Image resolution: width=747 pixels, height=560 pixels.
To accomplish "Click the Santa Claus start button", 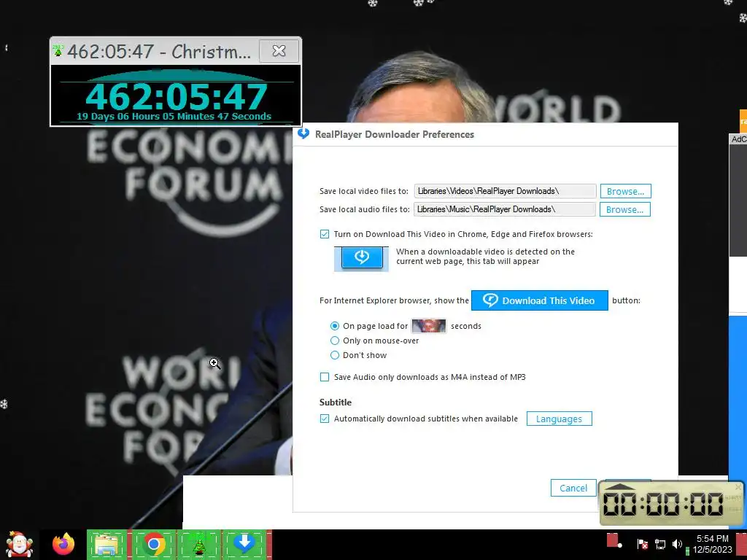I will (19, 544).
